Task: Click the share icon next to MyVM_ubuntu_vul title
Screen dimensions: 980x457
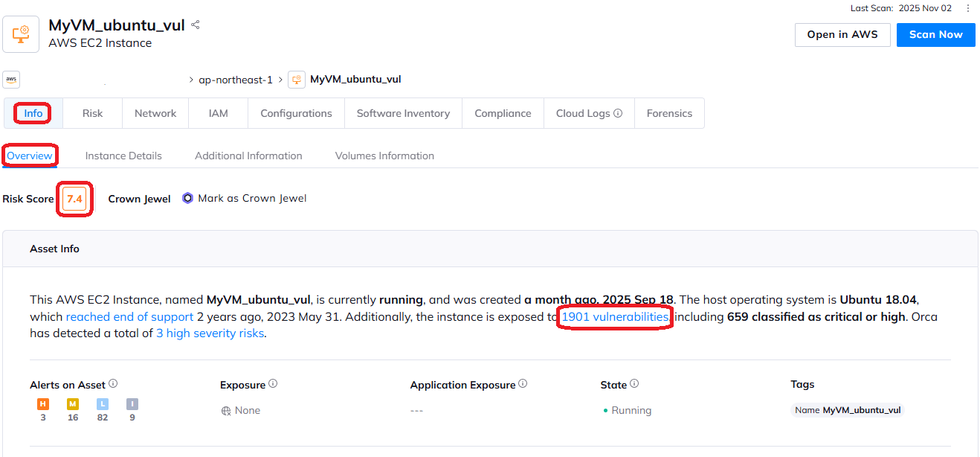Action: tap(196, 25)
